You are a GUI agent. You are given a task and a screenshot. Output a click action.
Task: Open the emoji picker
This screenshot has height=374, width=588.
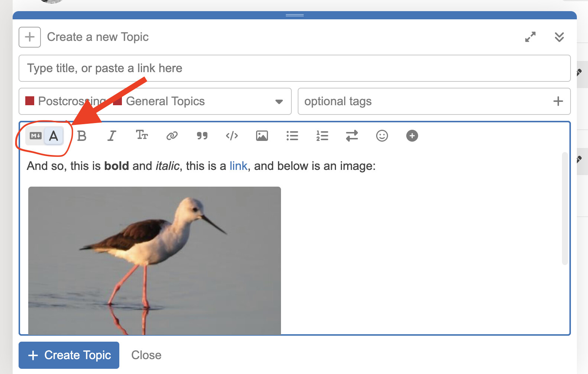(x=382, y=136)
